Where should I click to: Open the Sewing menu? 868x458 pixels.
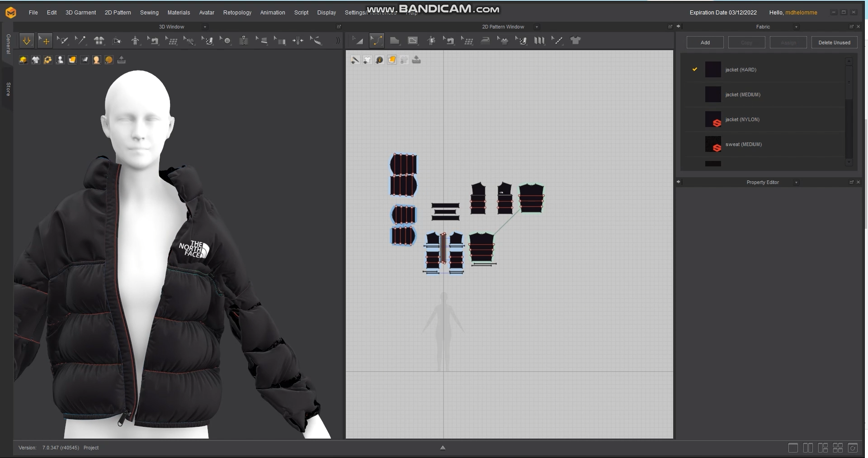[149, 13]
